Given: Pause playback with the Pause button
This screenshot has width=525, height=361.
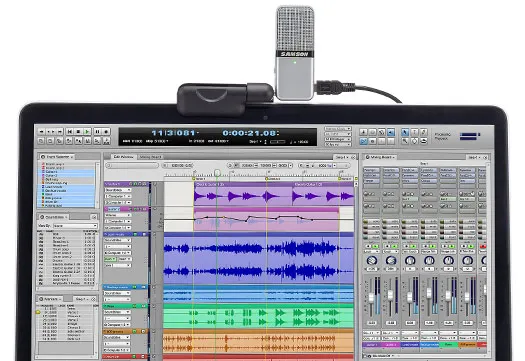Looking at the screenshot, I should point(97,132).
